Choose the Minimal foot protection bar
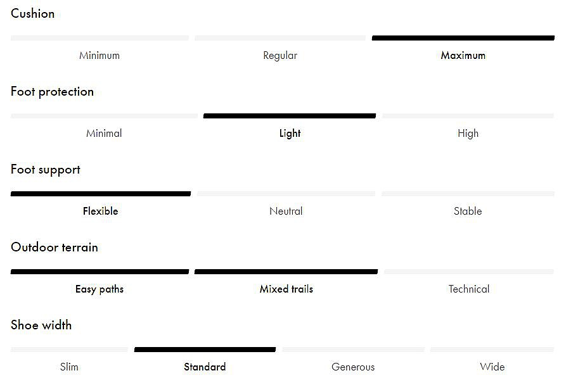 (x=104, y=116)
